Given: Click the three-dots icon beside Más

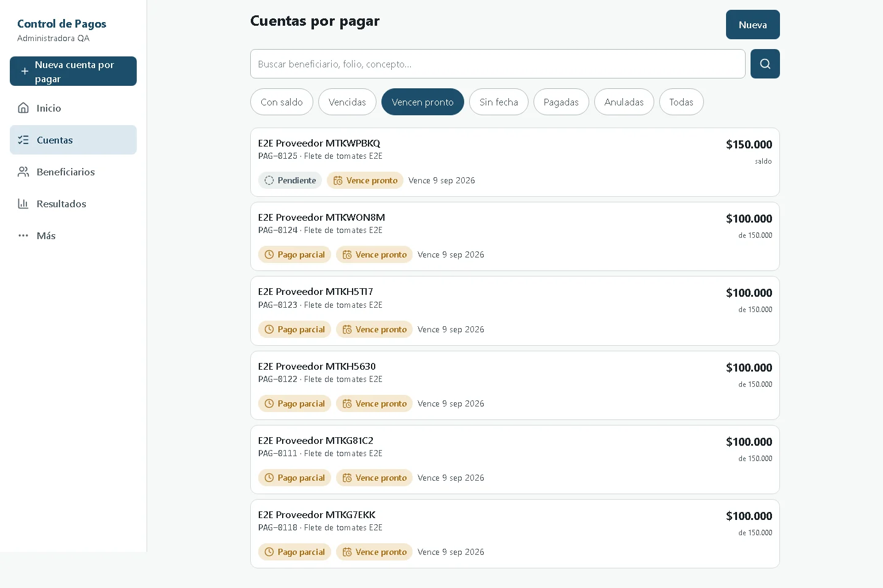Looking at the screenshot, I should click(23, 235).
